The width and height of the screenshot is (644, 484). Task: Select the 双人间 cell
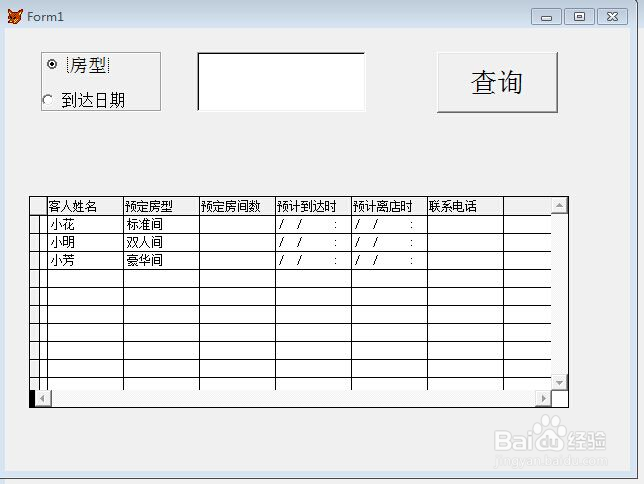[161, 242]
